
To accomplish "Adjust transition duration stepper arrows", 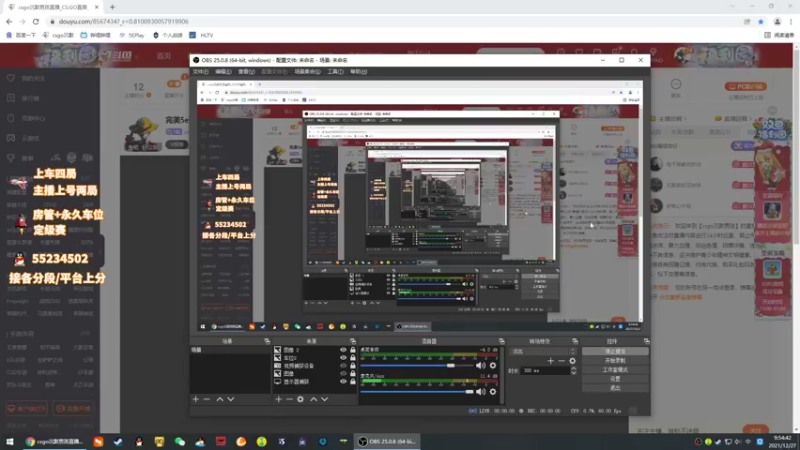I will (x=573, y=370).
